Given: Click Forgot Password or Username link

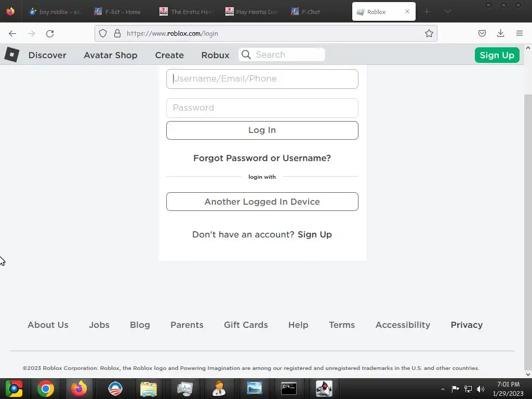Looking at the screenshot, I should point(262,158).
